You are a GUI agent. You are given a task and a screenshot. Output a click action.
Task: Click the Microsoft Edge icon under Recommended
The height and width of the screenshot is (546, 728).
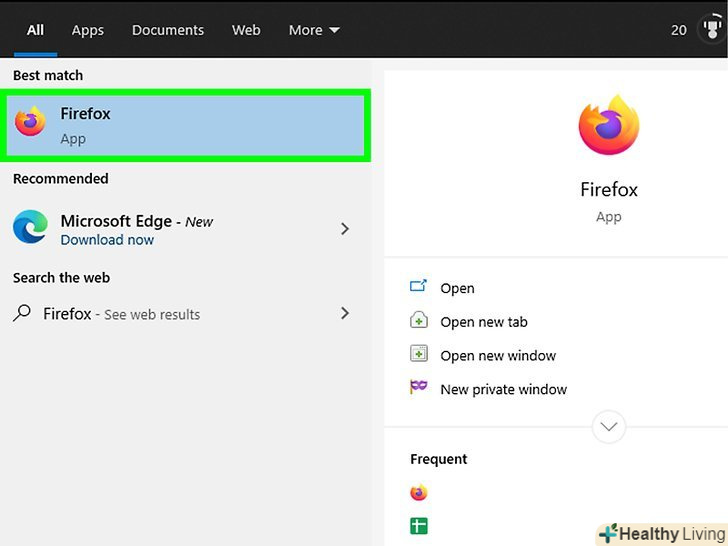30,228
